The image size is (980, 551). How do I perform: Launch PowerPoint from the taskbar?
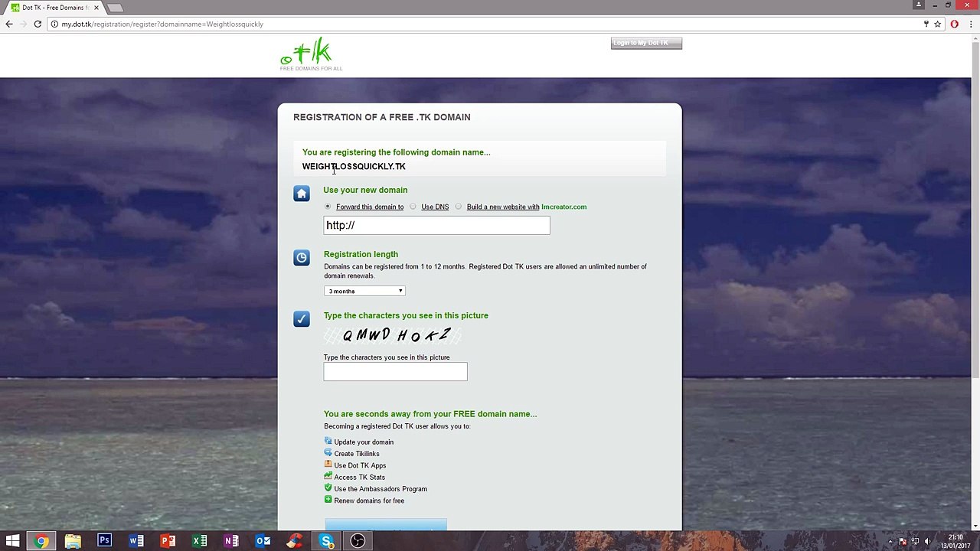tap(168, 541)
